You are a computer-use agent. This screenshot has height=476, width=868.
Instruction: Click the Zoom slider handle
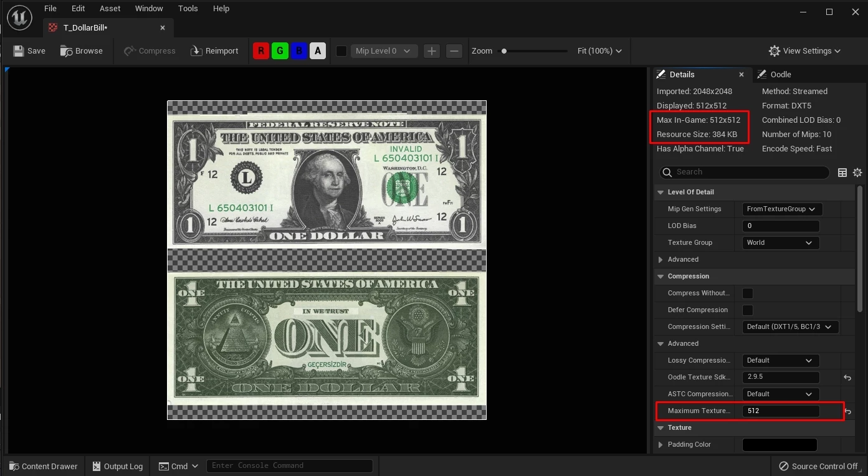[x=504, y=51]
